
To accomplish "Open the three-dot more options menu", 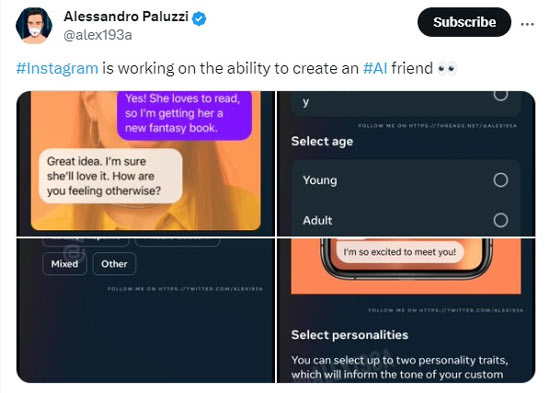I will 527,24.
